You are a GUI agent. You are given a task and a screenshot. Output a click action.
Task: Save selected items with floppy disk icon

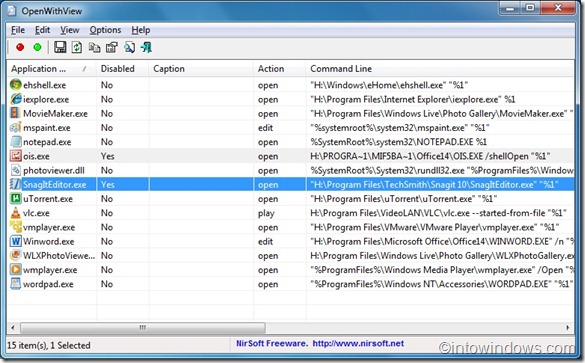point(60,47)
